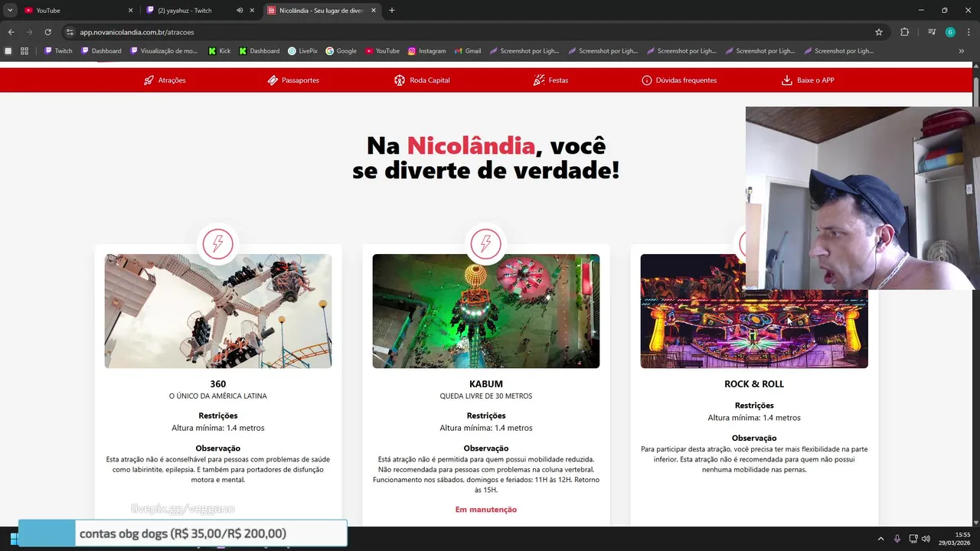Open the Atrações menu in the red bar

165,80
